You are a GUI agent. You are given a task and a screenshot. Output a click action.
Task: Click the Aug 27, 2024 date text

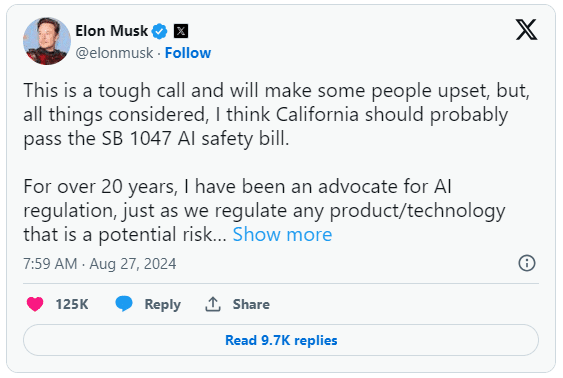[133, 264]
